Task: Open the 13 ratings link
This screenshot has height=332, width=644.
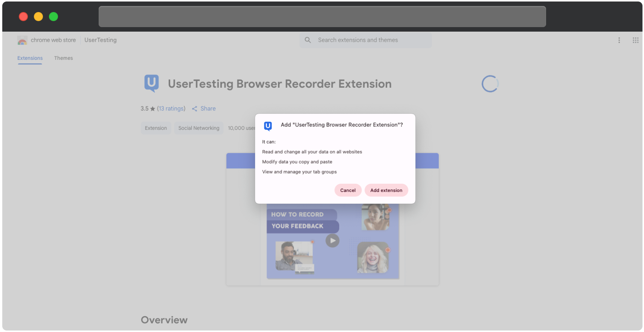Action: click(x=171, y=108)
